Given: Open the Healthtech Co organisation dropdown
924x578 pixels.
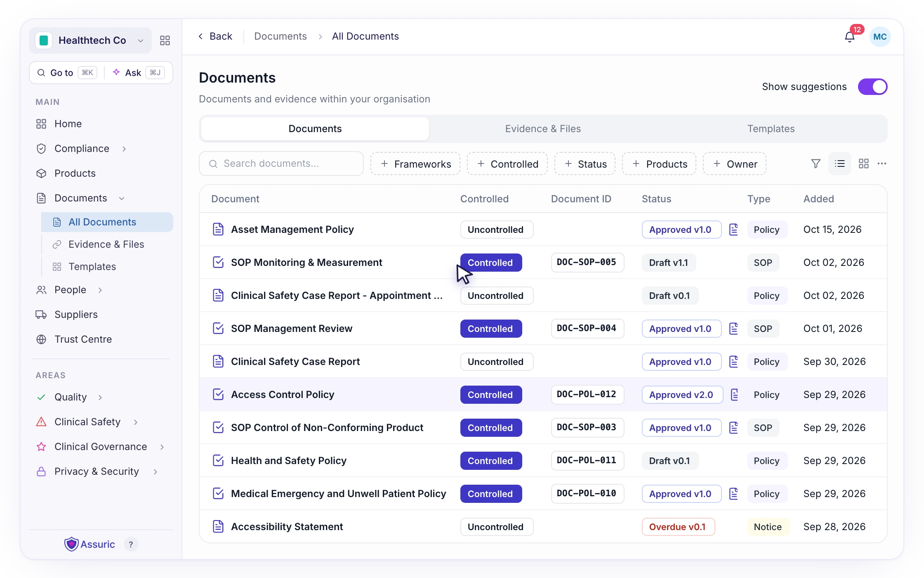Looking at the screenshot, I should point(90,40).
